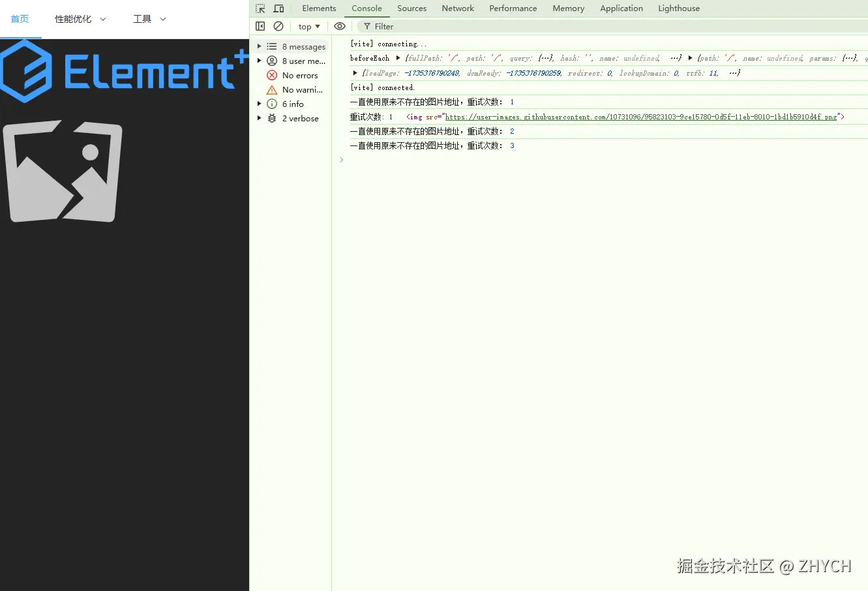The width and height of the screenshot is (868, 591).
Task: Expand the second beforeEach path object
Action: tap(690, 58)
